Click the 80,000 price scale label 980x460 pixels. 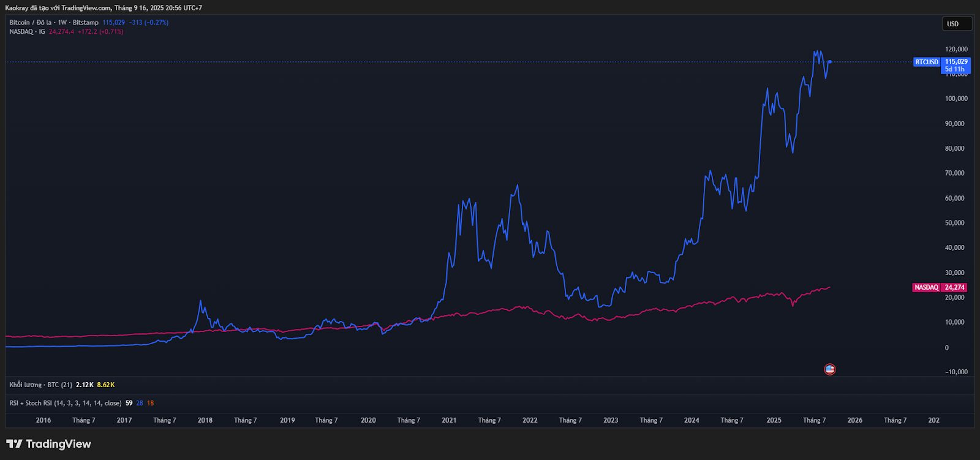point(954,148)
